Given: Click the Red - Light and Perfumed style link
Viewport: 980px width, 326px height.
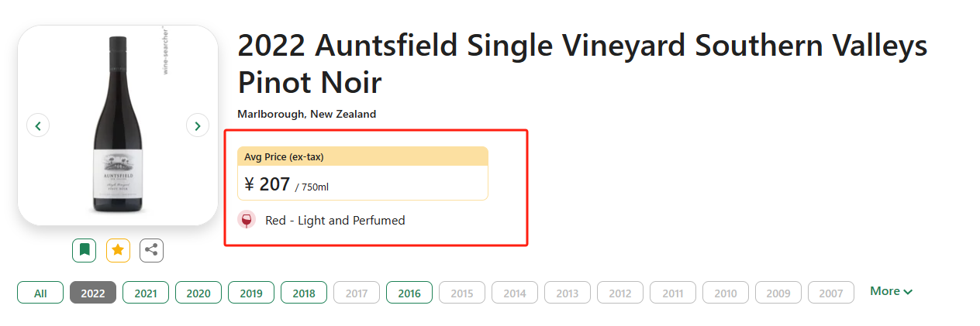Looking at the screenshot, I should coord(335,221).
